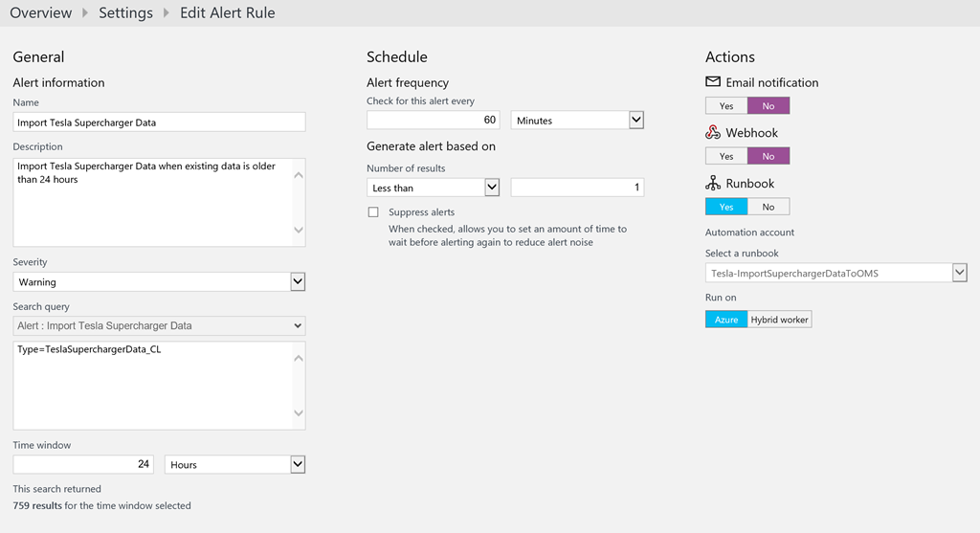Screen dimensions: 980x533
Task: Click the alert frequency value field
Action: pyautogui.click(x=433, y=121)
